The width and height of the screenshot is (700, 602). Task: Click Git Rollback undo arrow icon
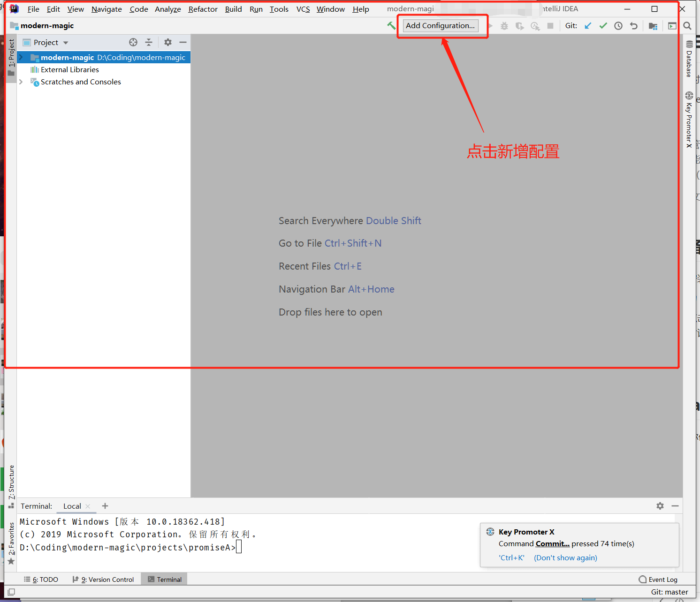coord(634,26)
